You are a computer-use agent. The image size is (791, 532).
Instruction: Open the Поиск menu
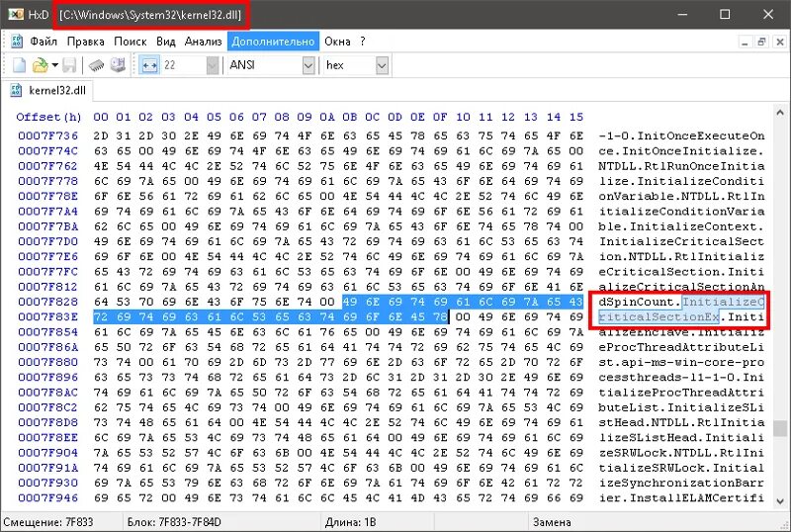(x=131, y=42)
